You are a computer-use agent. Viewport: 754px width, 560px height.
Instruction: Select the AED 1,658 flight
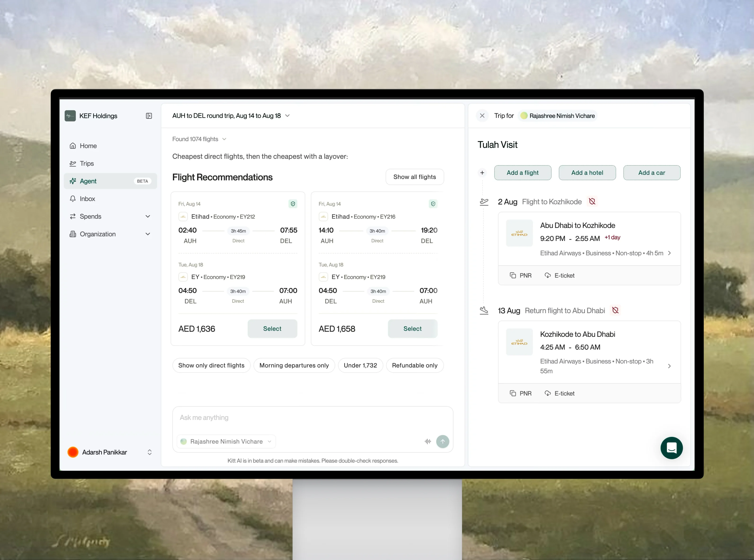[413, 329]
